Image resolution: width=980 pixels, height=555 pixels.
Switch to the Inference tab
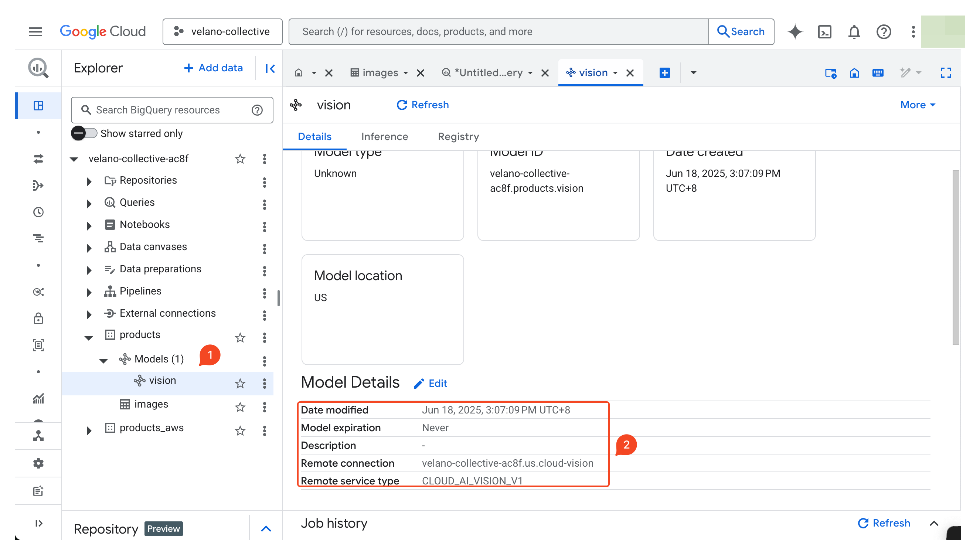pyautogui.click(x=385, y=136)
